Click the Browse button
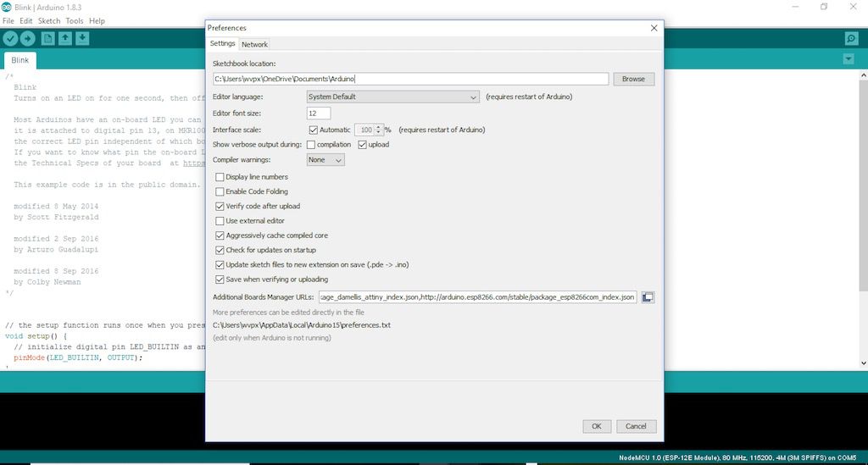The width and height of the screenshot is (868, 465). [633, 79]
